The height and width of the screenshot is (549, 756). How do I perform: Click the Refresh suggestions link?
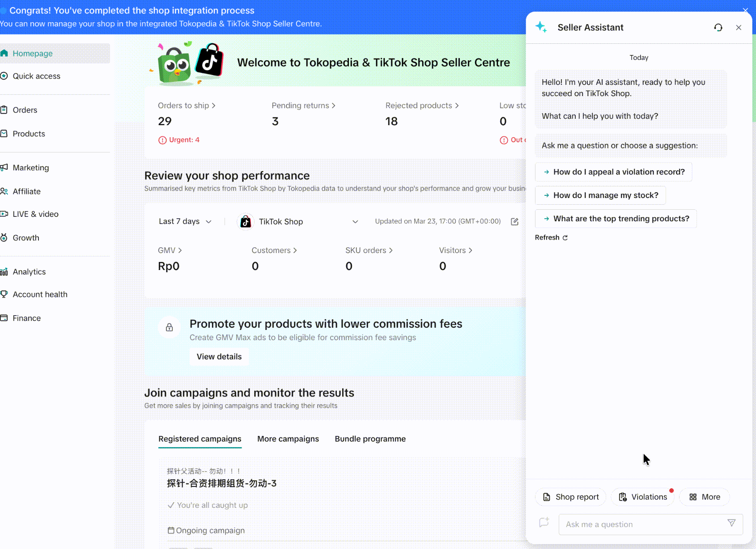[551, 238]
